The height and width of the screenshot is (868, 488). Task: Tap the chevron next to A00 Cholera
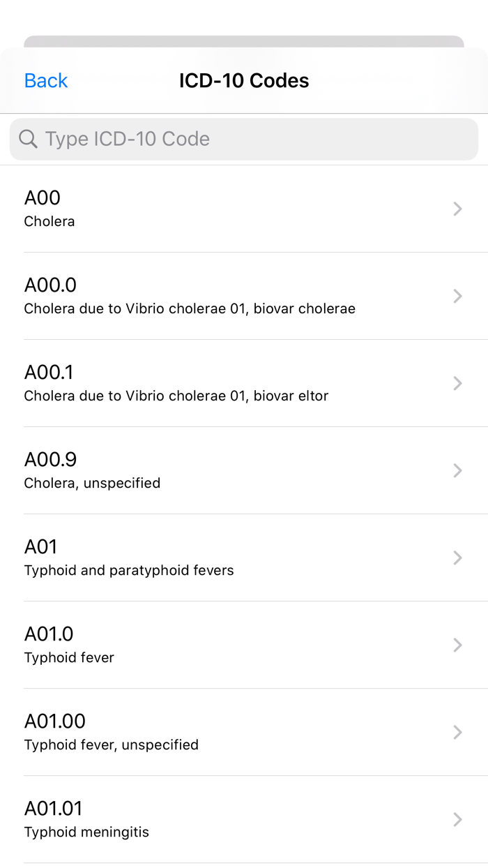coord(457,209)
